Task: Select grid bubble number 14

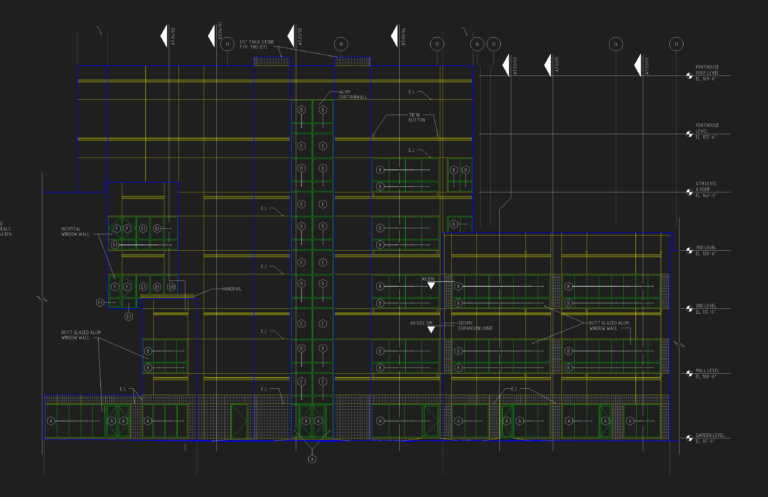Action: click(616, 44)
